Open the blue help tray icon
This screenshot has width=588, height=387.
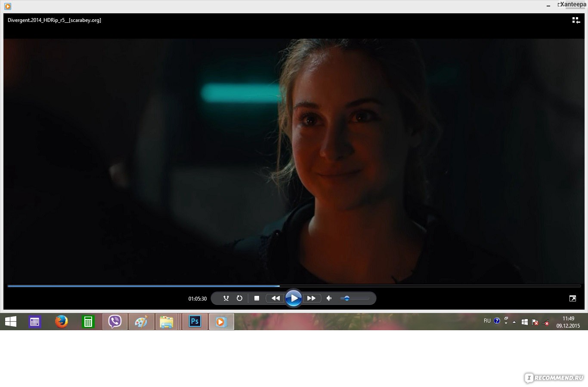coord(497,321)
